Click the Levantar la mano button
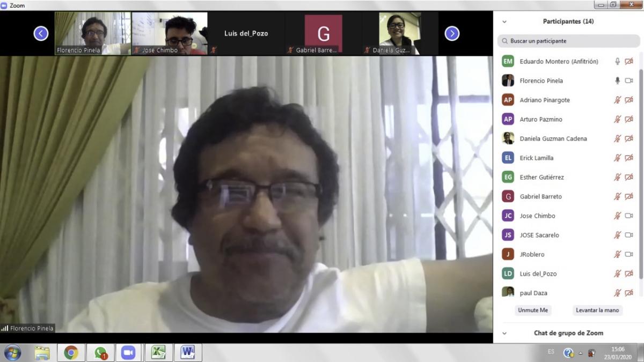The width and height of the screenshot is (644, 362). pos(597,311)
